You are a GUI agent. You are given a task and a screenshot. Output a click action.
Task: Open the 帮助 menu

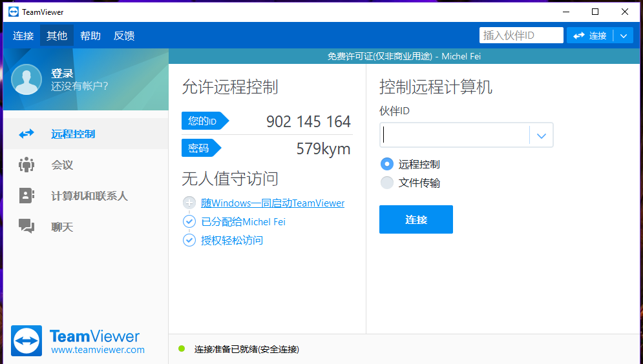pos(90,35)
